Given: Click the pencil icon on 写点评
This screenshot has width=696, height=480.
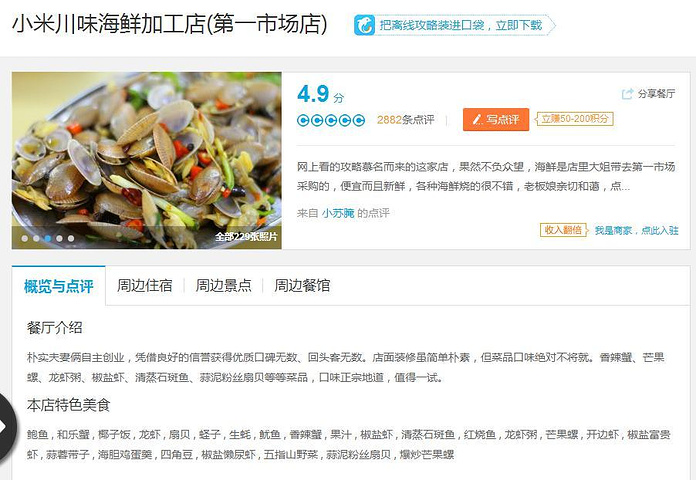Looking at the screenshot, I should point(478,119).
